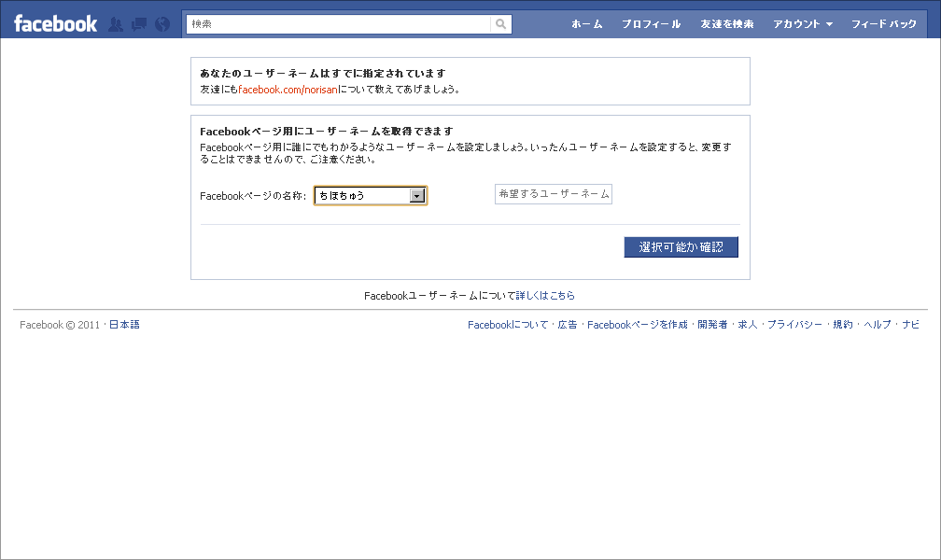Open the notifications globe icon

[162, 24]
